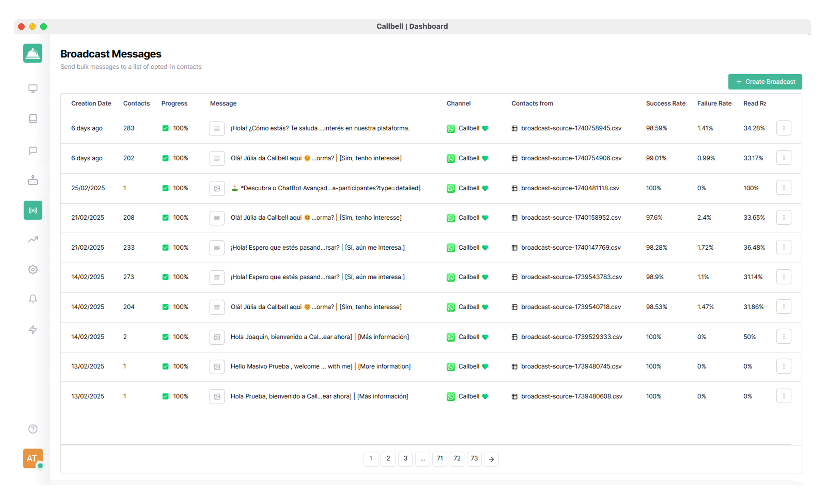Open the monitor icon in sidebar
The image size is (825, 504).
pyautogui.click(x=33, y=89)
